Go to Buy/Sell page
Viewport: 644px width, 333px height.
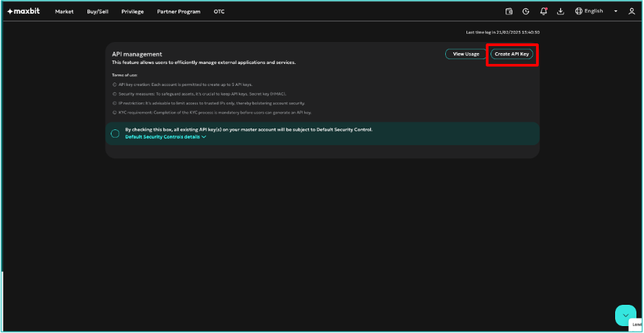98,12
